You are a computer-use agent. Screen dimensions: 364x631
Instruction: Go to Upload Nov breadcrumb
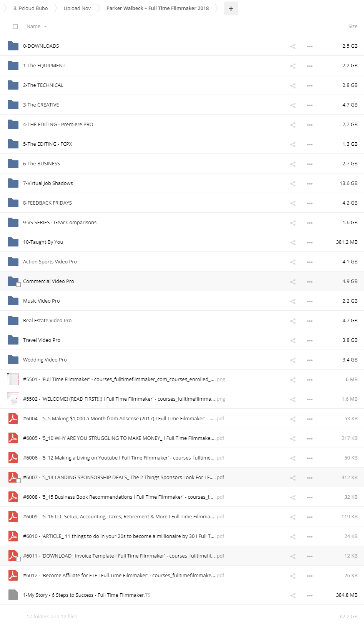(x=77, y=8)
